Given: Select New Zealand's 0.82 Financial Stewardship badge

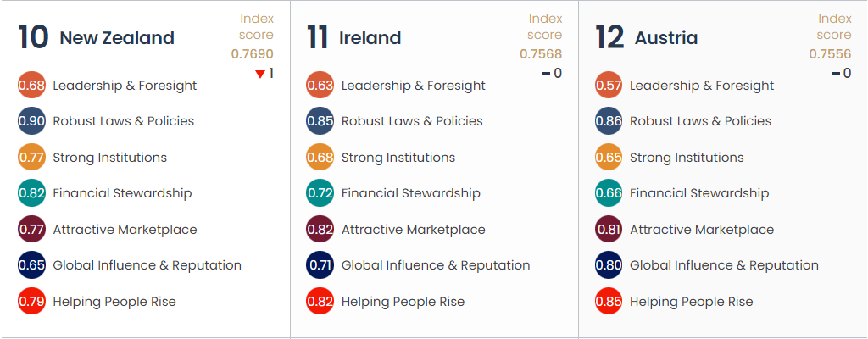Looking at the screenshot, I should [31, 193].
